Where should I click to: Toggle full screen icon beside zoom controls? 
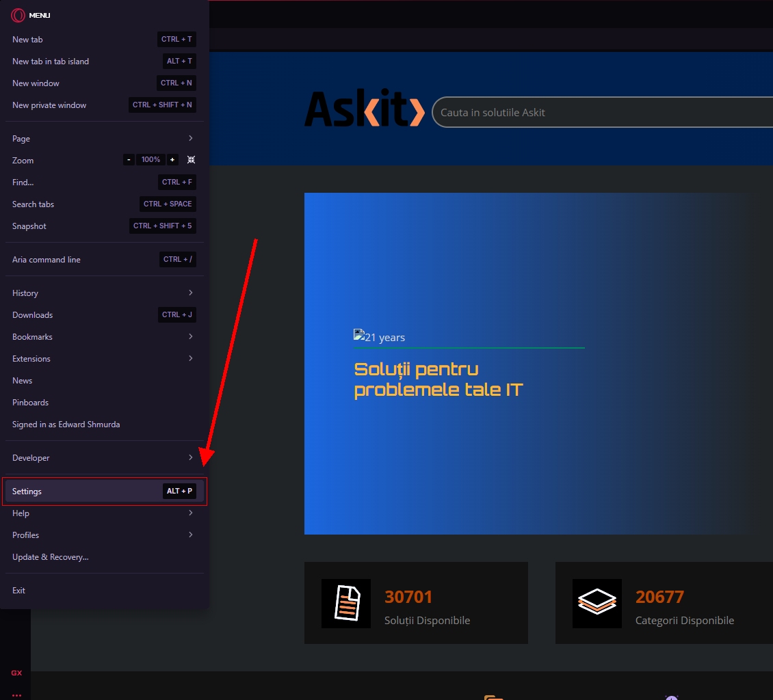191,160
